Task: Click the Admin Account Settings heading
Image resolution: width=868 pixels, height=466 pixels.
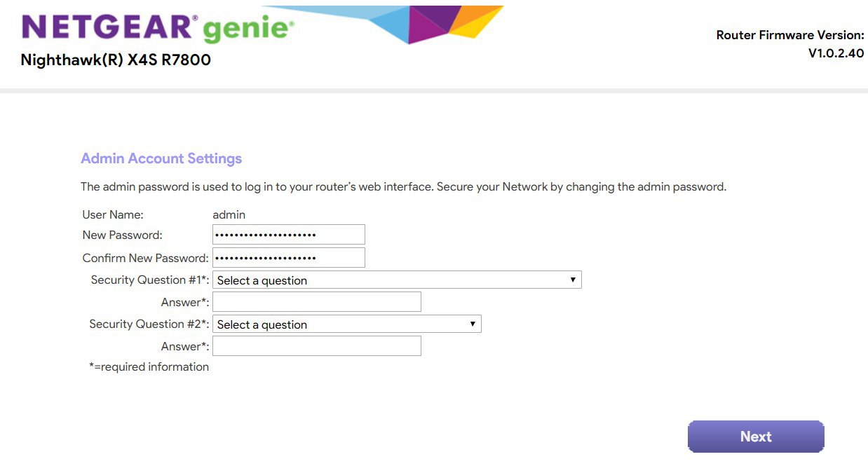Action: [161, 158]
